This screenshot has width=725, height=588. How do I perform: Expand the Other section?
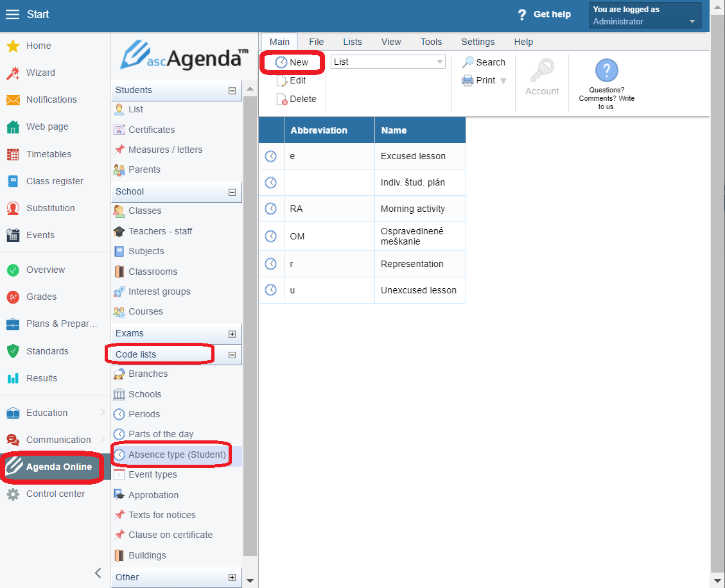point(232,577)
